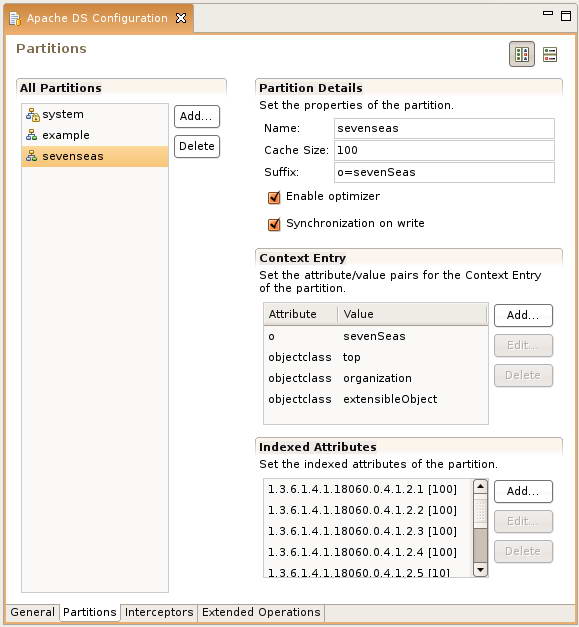Select indexed attribute 1.3.6.1.4.1.18060.0.4.1.2.5

coord(368,571)
